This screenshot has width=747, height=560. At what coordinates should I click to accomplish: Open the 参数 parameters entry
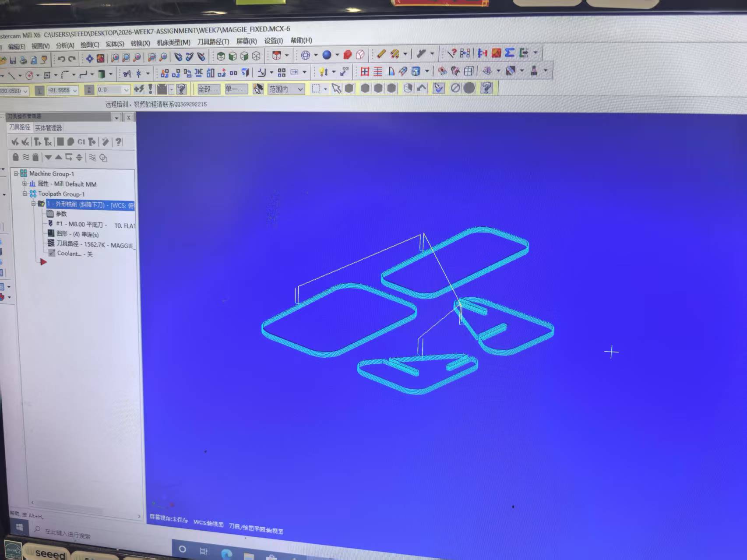click(x=61, y=214)
